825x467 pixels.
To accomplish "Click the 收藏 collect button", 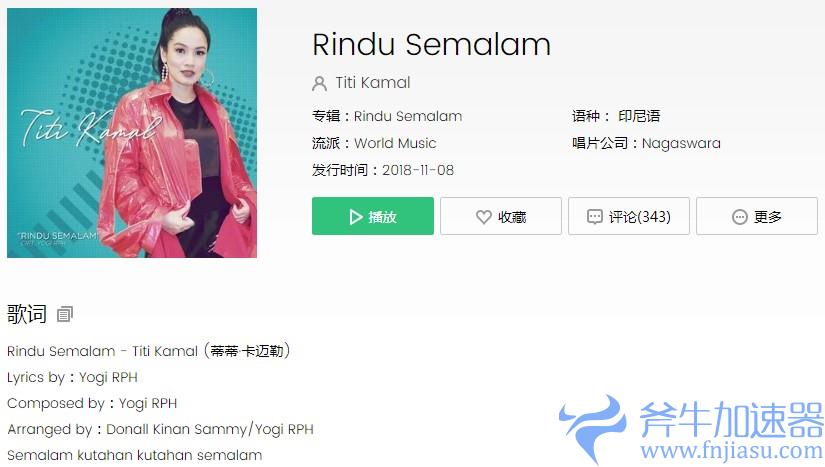I will coord(501,216).
